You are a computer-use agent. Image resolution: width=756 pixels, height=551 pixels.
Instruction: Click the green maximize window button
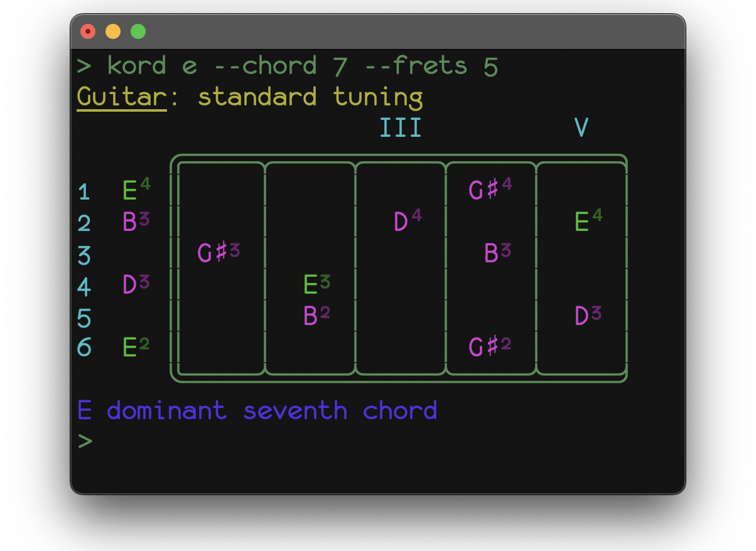click(138, 31)
